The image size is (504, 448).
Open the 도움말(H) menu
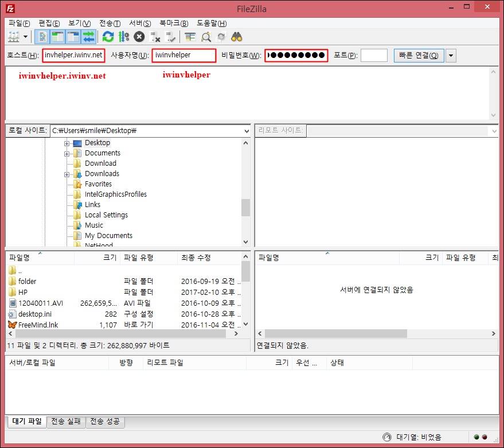[x=212, y=23]
